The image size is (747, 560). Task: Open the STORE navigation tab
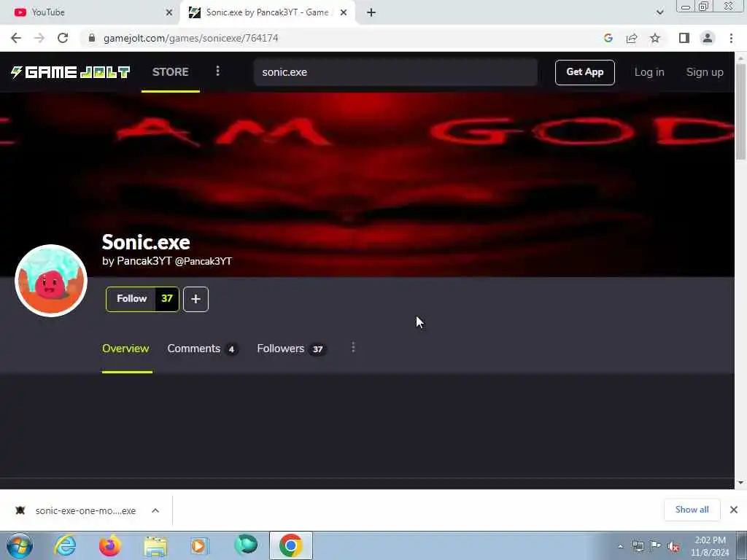(x=171, y=72)
